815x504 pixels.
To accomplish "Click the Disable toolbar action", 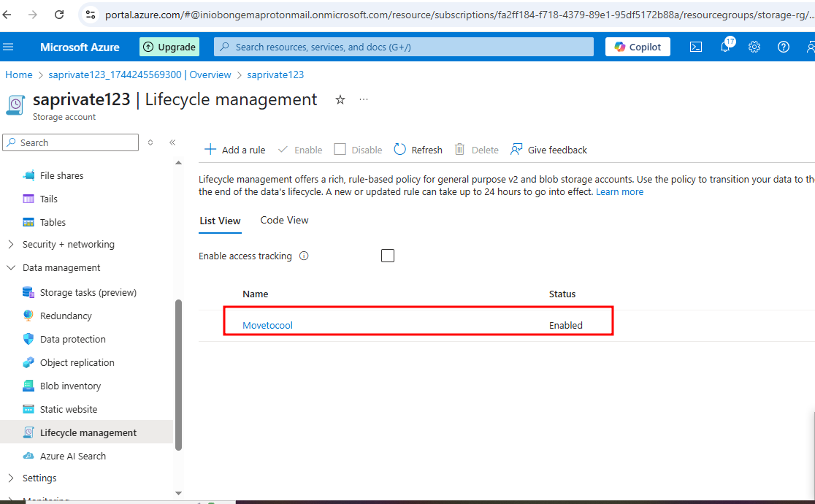I will [x=358, y=150].
